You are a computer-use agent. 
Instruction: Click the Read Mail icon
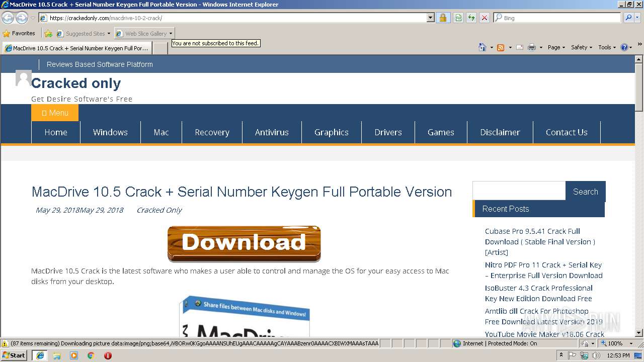coord(520,47)
